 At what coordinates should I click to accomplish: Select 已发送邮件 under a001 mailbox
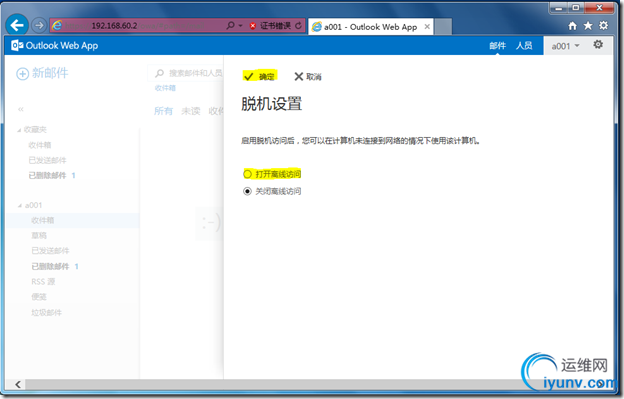50,251
